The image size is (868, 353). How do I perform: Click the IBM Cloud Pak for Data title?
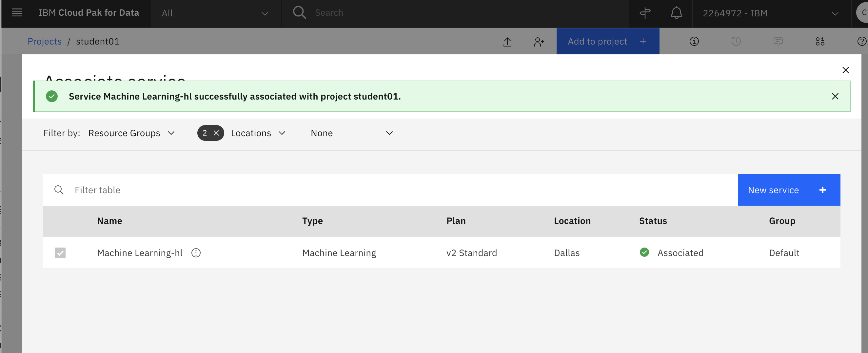coord(89,13)
